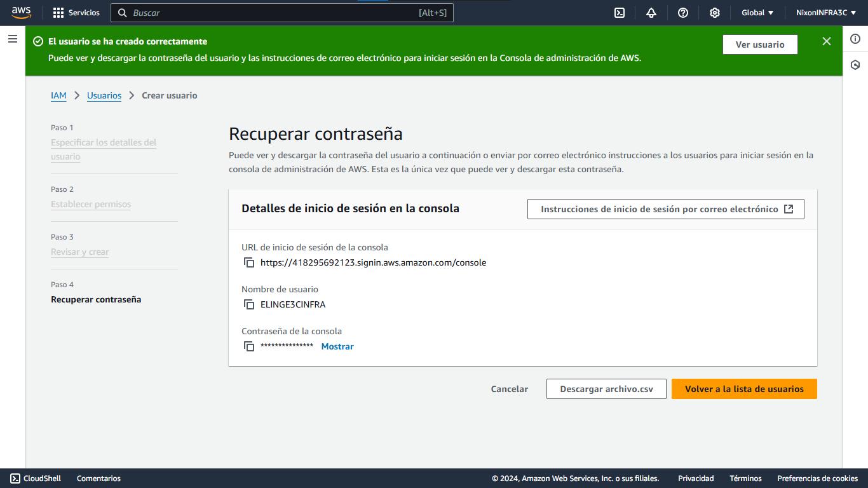Focus the Buscar search field
This screenshot has width=868, height=488.
click(282, 13)
